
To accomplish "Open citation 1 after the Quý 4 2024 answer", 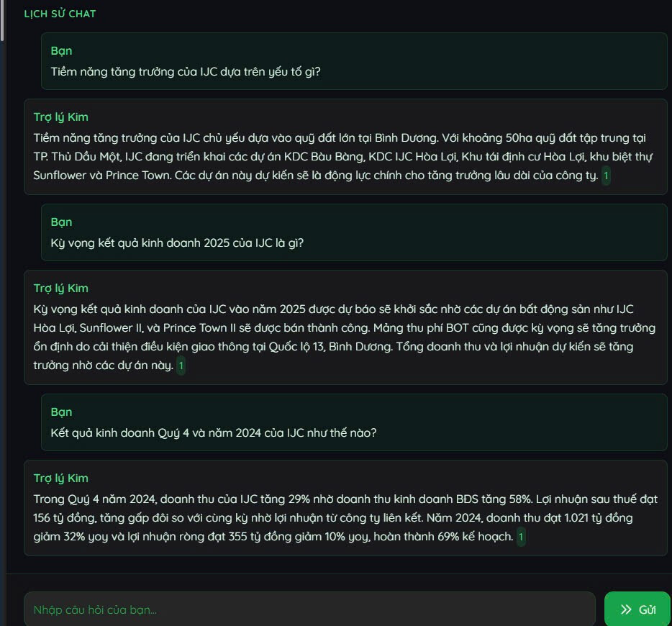I will (521, 537).
